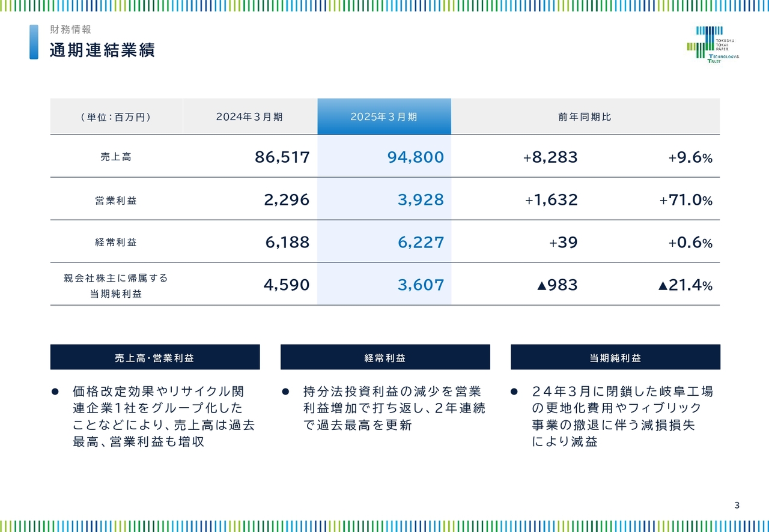Image resolution: width=769 pixels, height=532 pixels.
Task: Select the 前年同期比 column header
Action: (x=585, y=115)
